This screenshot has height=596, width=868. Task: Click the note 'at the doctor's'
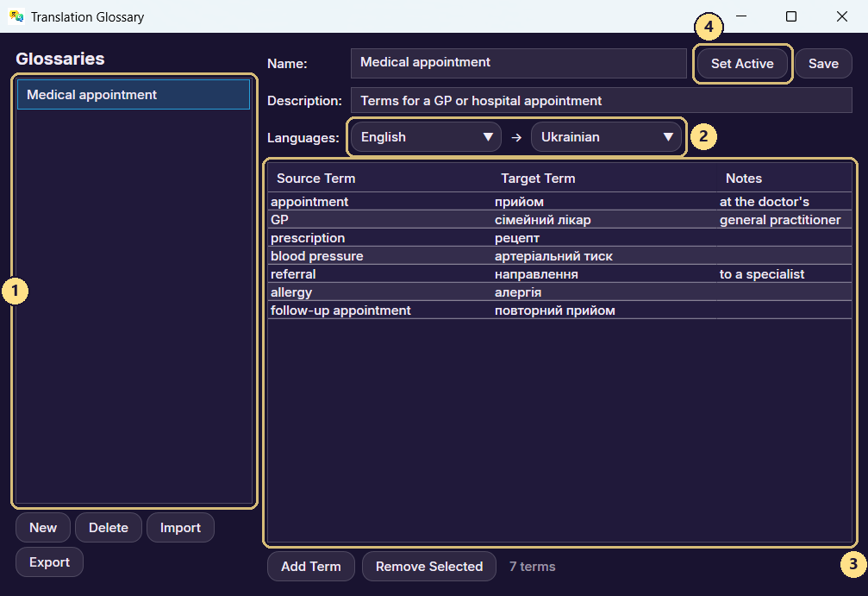point(784,202)
